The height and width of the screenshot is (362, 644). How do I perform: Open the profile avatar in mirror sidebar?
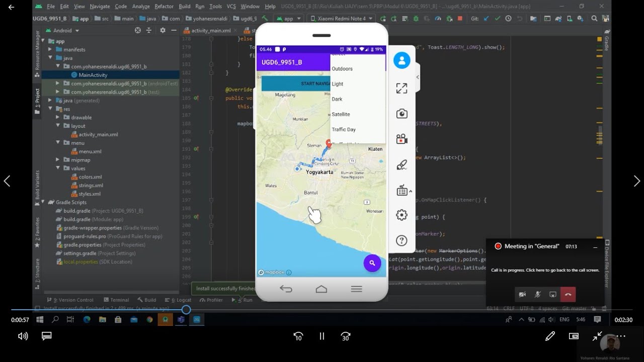click(401, 61)
